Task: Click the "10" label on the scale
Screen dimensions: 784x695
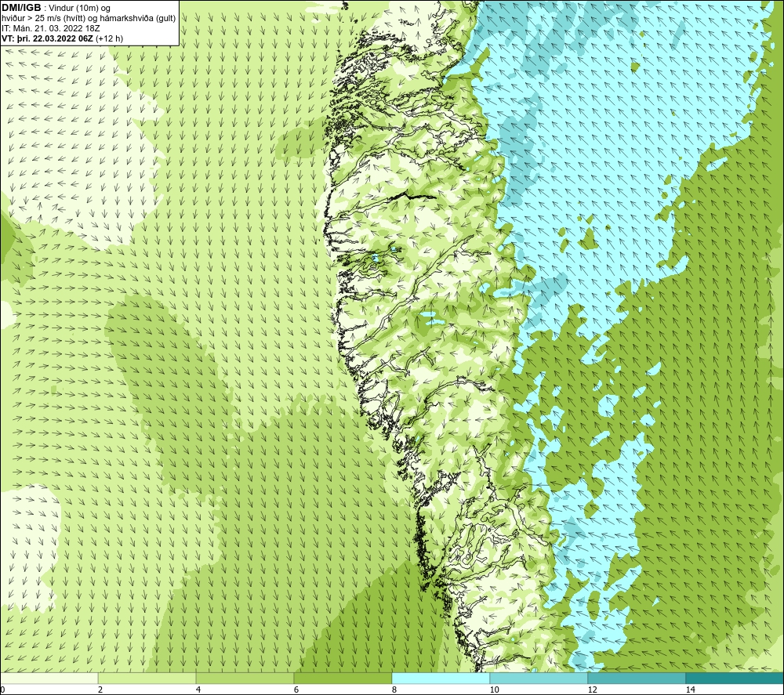Action: click(x=494, y=690)
